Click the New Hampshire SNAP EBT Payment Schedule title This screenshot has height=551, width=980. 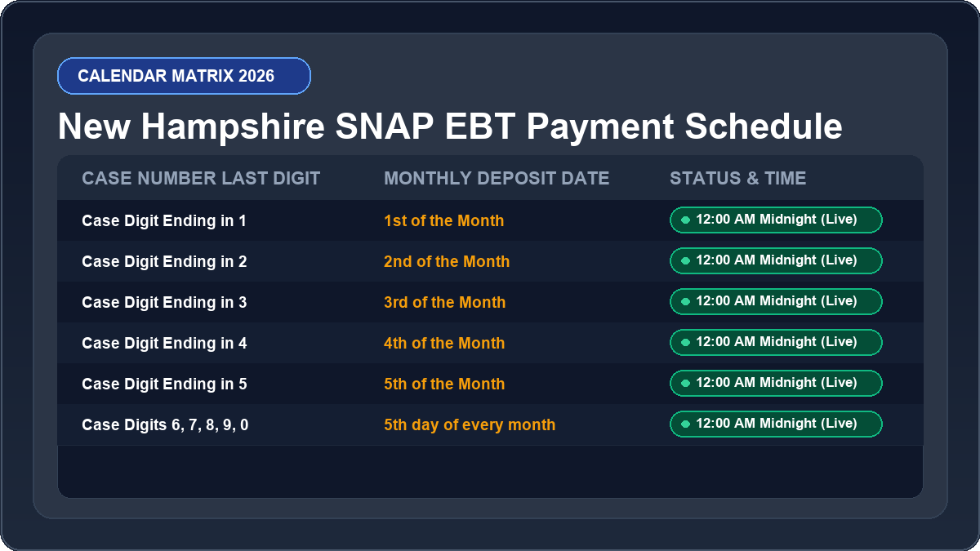click(x=450, y=127)
